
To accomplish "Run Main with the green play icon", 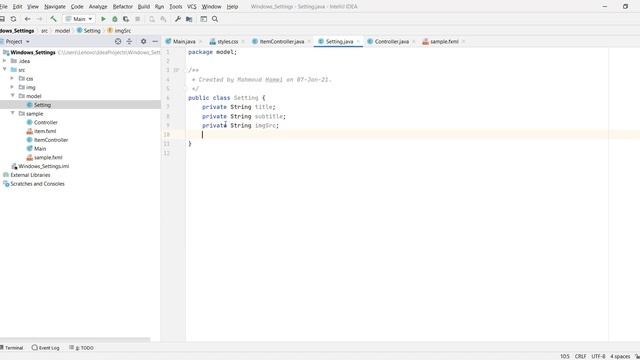I will point(103,19).
